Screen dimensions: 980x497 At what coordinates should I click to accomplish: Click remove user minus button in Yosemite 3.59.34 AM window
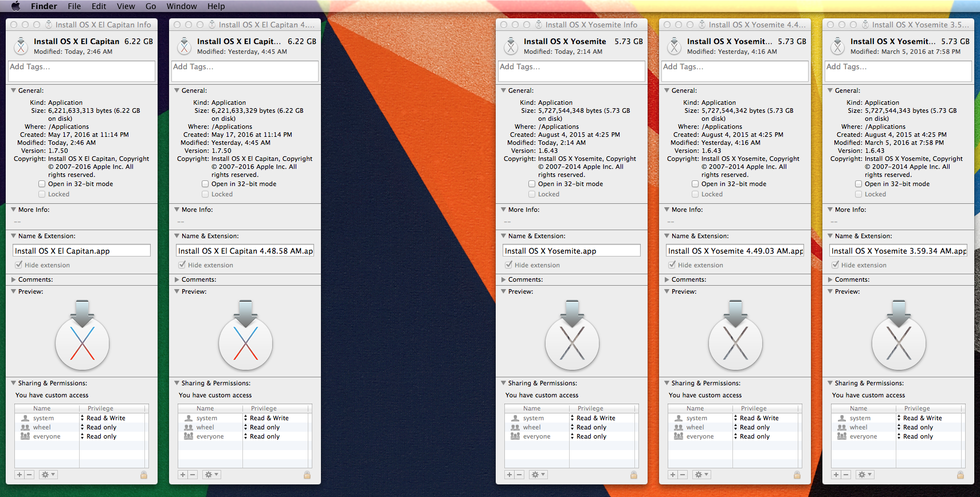point(846,475)
